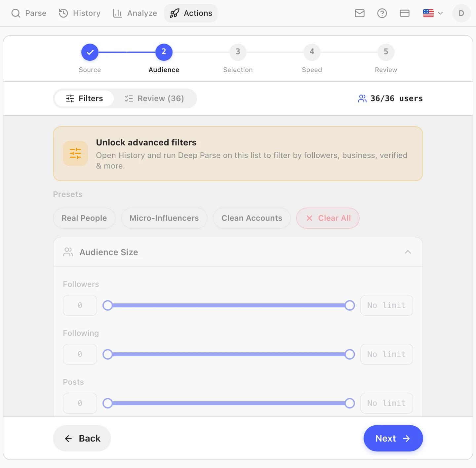The height and width of the screenshot is (468, 476).
Task: Click the Next button
Action: (393, 438)
